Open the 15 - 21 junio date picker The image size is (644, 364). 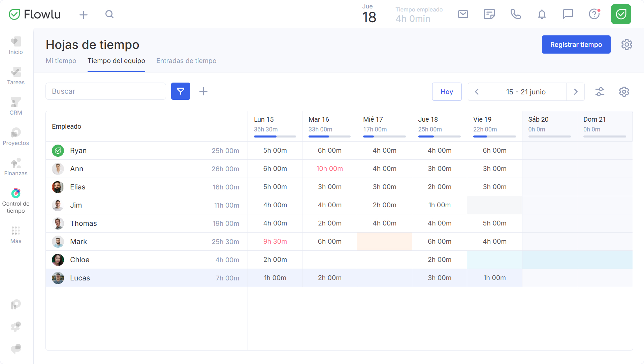click(526, 92)
